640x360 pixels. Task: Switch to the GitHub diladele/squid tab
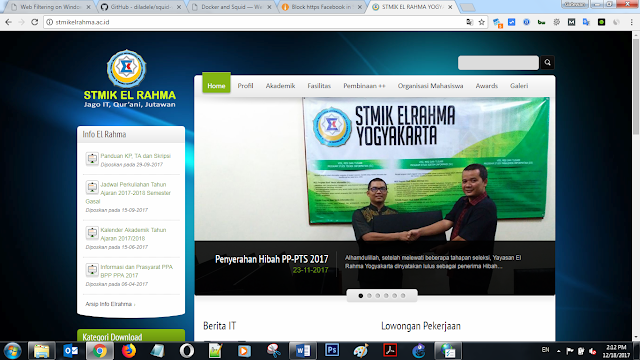pyautogui.click(x=141, y=7)
